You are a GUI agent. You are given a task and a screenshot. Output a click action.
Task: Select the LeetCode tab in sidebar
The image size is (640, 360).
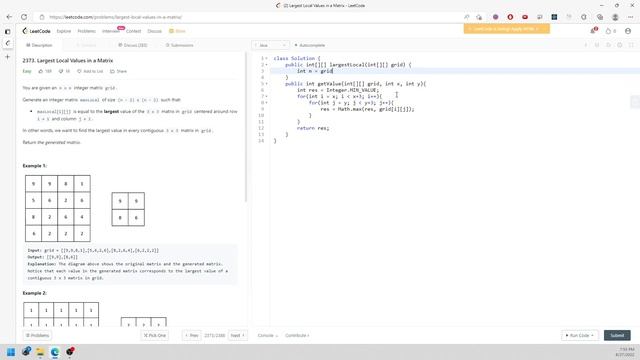7,43
